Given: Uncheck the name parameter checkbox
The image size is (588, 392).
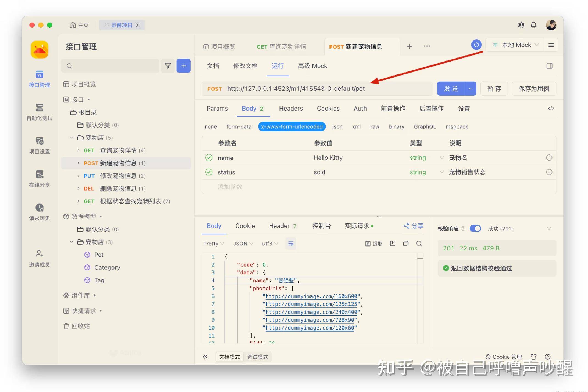Looking at the screenshot, I should pos(209,158).
